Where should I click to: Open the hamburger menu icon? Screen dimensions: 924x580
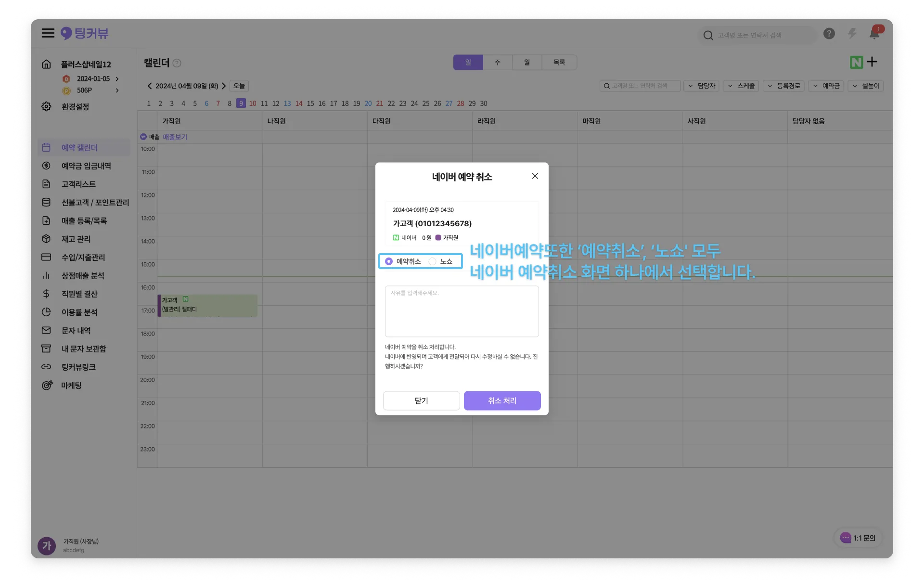48,33
